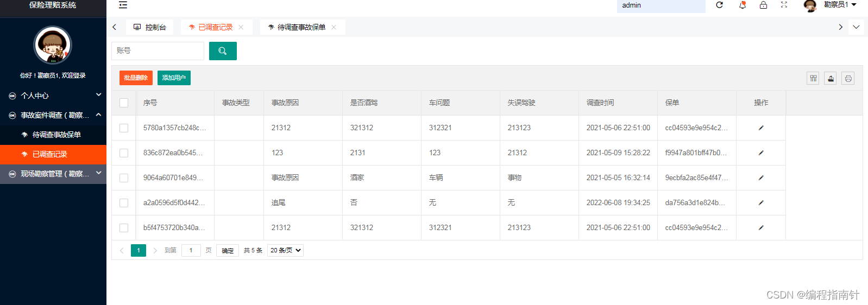Screen dimensions: 868x305
Task: Click the print table icon
Action: coord(848,78)
